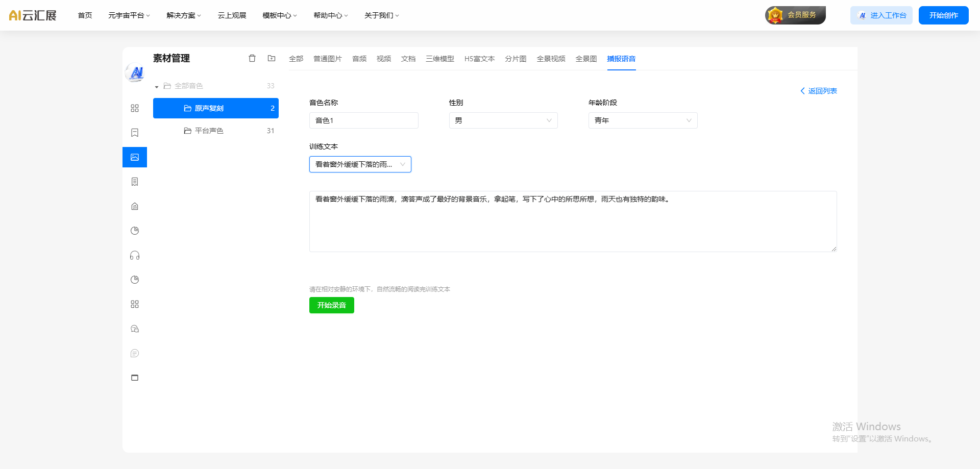Click the trash delete icon in 素材管理
This screenshot has height=469, width=980.
click(x=252, y=58)
